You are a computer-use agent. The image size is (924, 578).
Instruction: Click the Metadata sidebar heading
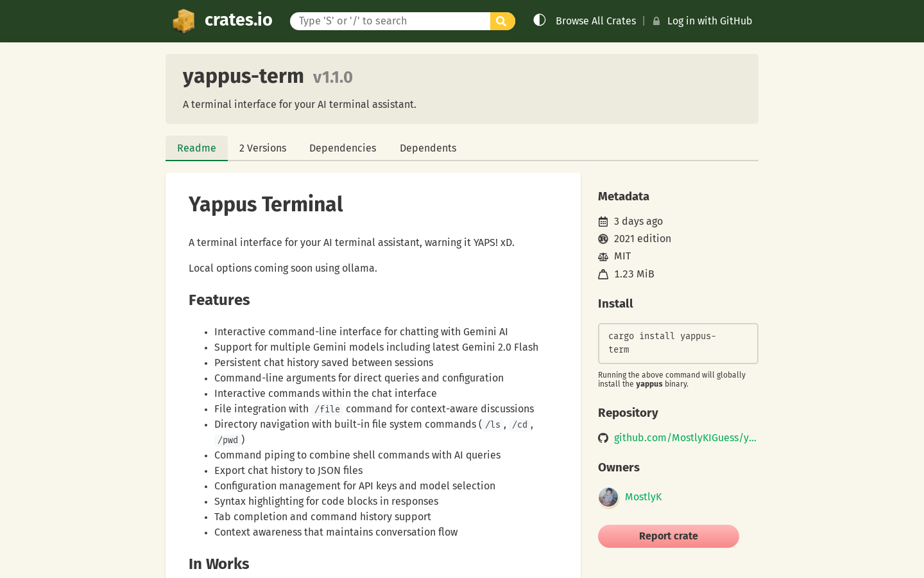[x=624, y=197]
